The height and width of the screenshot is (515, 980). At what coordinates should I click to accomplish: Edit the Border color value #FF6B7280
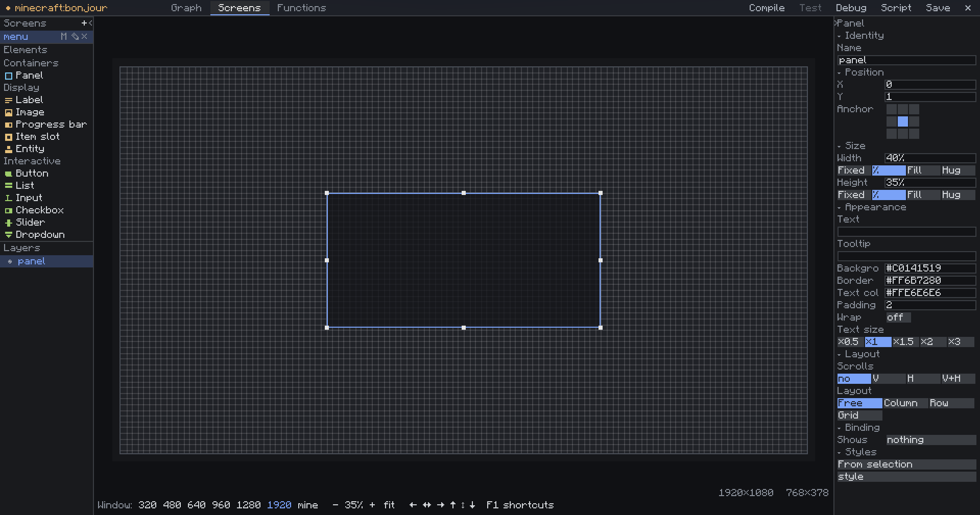coord(930,280)
